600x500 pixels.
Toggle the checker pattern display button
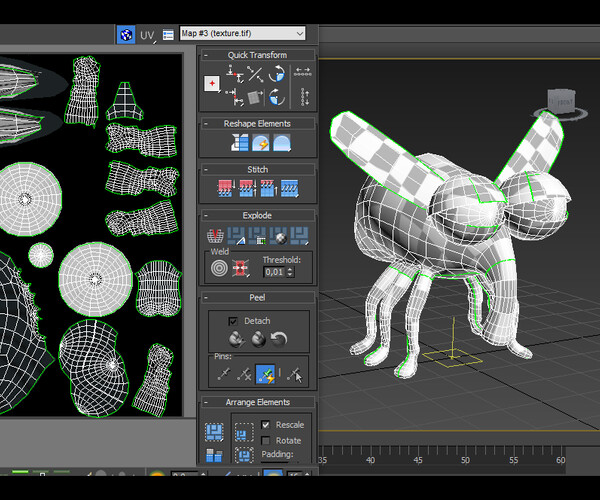coord(127,35)
